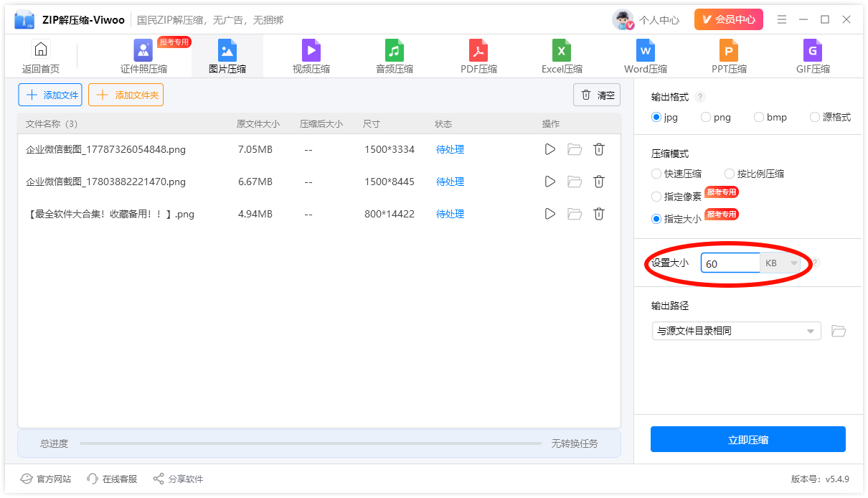Choose 快速压缩 compression mode
This screenshot has width=868, height=498.
click(x=676, y=174)
